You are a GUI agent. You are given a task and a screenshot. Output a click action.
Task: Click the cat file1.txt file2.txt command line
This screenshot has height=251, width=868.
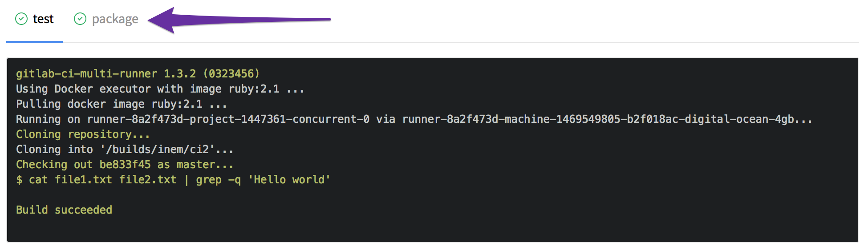pos(173,179)
